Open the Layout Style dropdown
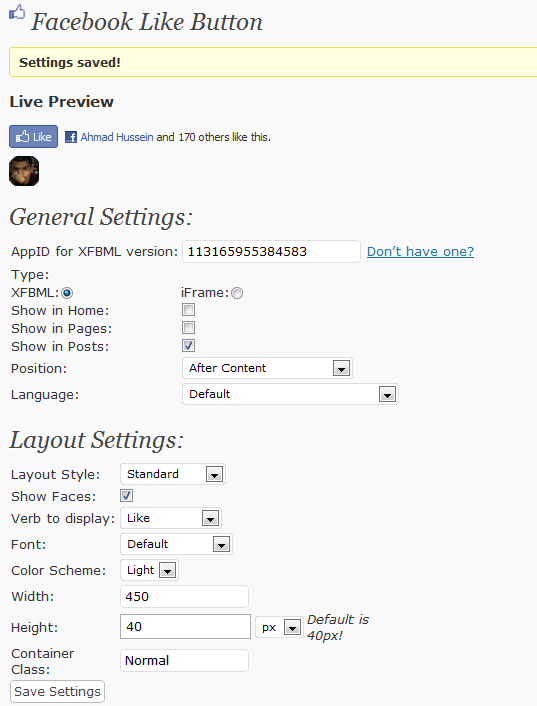This screenshot has height=706, width=537. pos(173,474)
